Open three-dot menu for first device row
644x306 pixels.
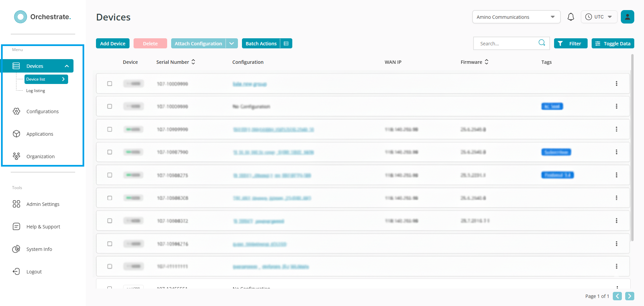click(x=616, y=84)
